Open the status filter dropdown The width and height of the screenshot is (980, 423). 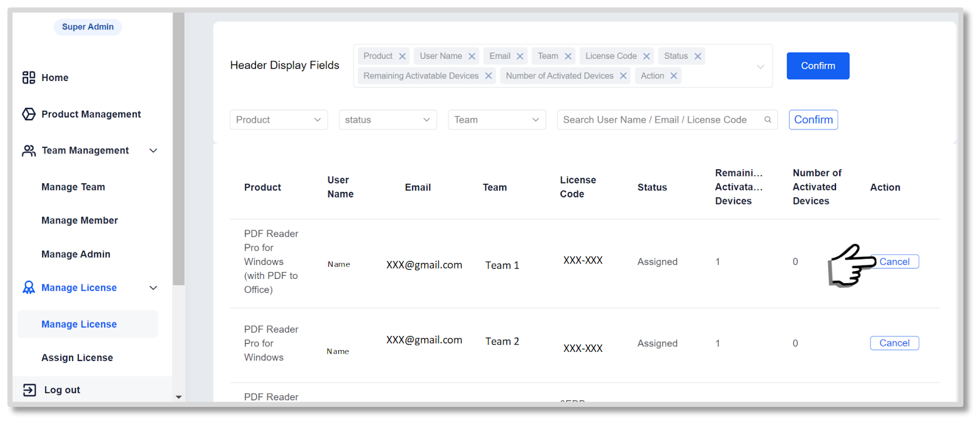coord(388,120)
